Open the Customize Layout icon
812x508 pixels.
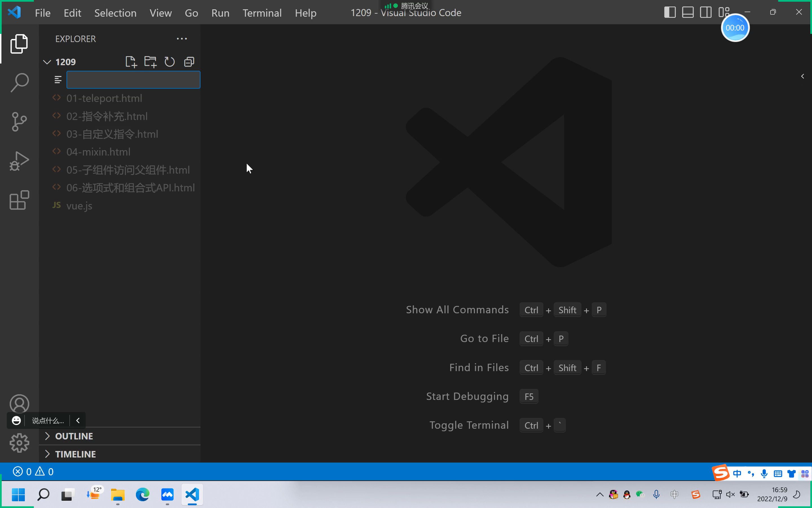point(723,12)
